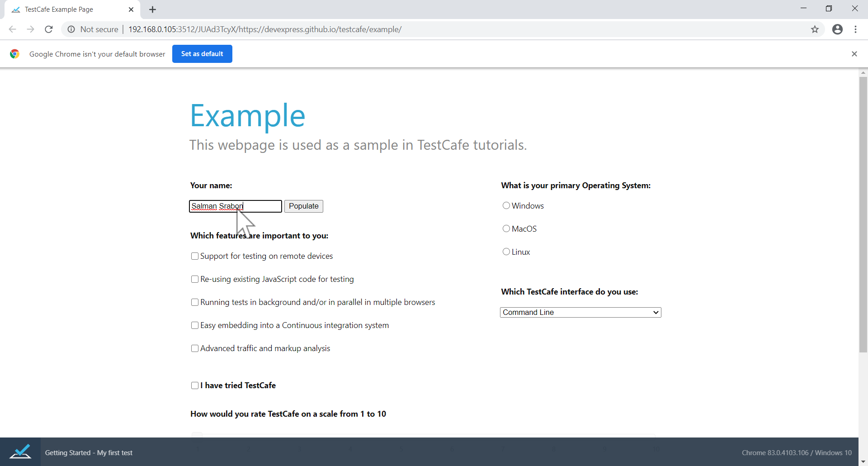Tick the I have tried TestCafe checkbox
Screen dimensions: 868x466
pos(195,385)
